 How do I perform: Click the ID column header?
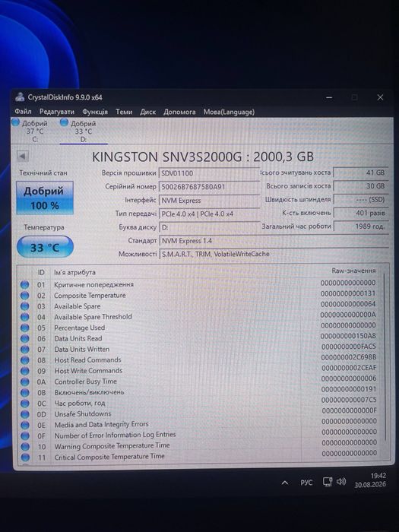tap(41, 272)
